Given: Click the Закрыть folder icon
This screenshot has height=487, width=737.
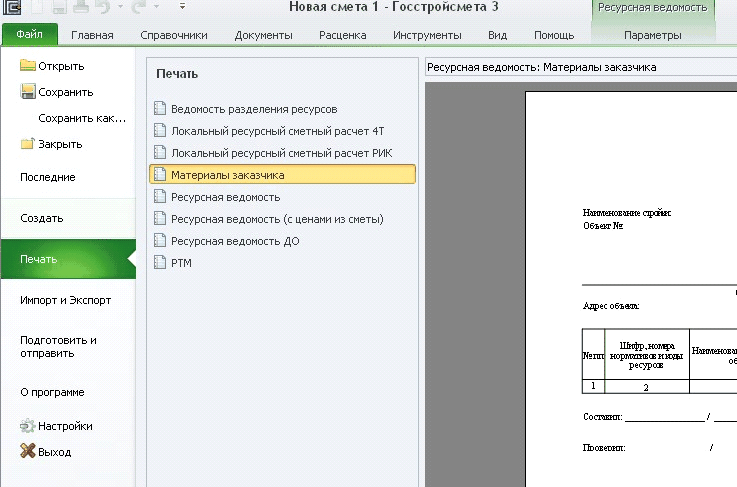Looking at the screenshot, I should click(28, 144).
